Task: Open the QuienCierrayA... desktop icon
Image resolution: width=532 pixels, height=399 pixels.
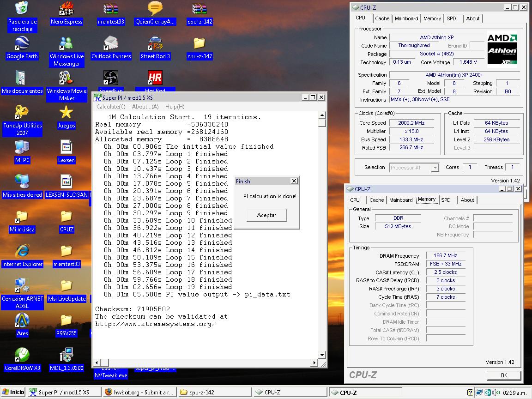Action: tap(155, 13)
